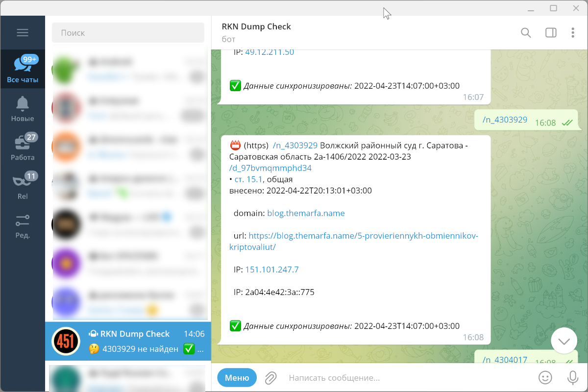This screenshot has width=588, height=392.
Task: Click the /d_97bvmqmmphd34 command link
Action: [270, 168]
